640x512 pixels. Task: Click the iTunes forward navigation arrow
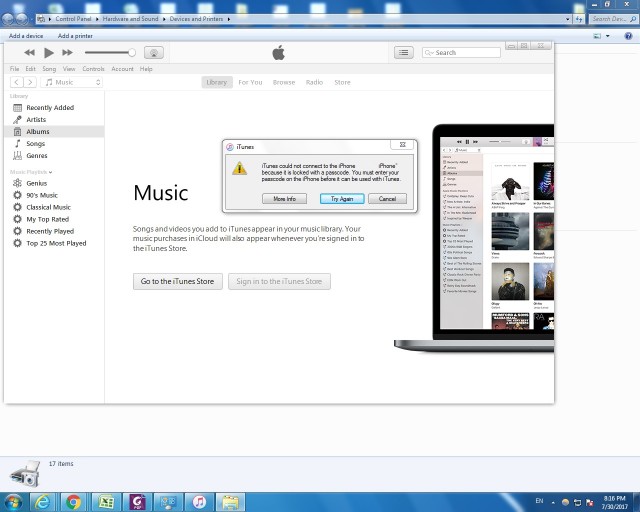(30, 82)
